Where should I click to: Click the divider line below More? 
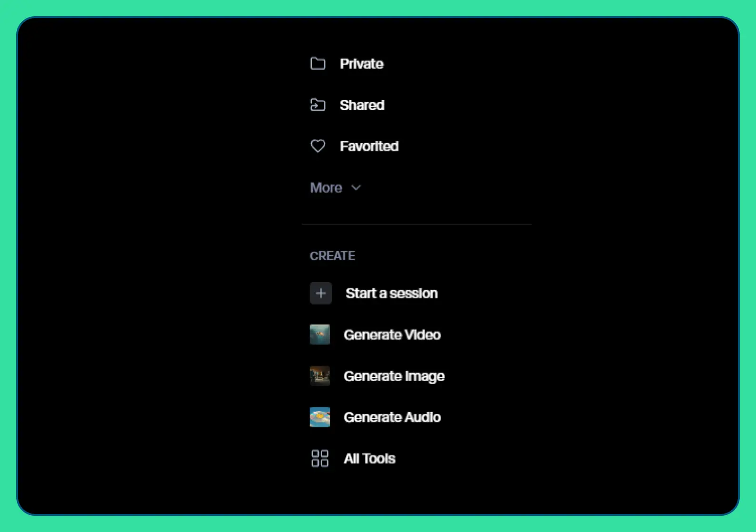pos(417,224)
